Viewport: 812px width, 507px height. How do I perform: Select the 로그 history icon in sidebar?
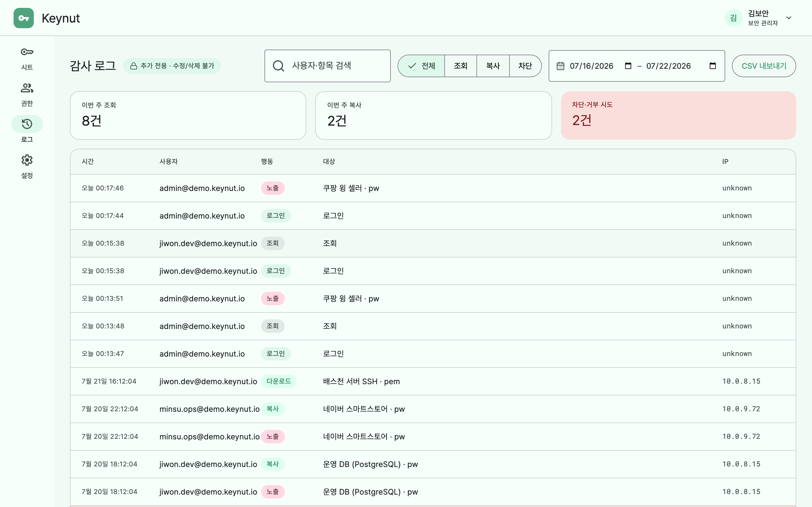tap(27, 124)
